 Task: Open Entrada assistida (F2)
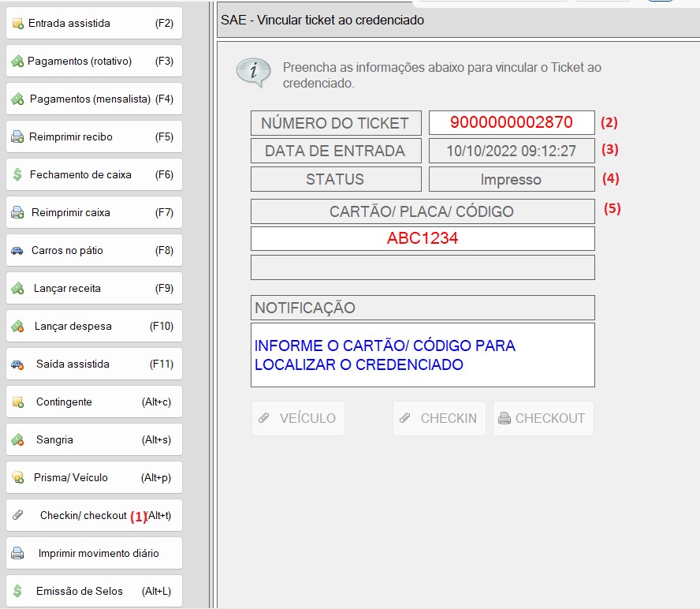94,23
